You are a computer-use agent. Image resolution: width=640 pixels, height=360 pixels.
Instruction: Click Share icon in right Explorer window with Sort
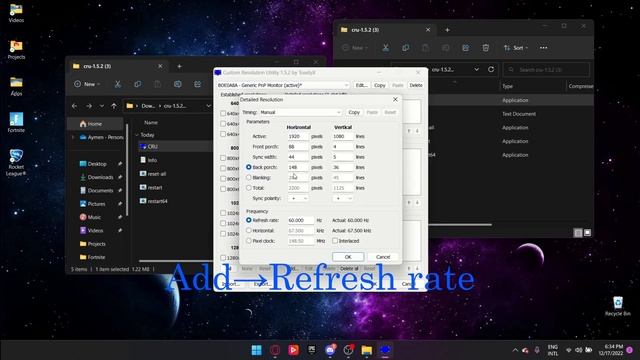click(465, 48)
